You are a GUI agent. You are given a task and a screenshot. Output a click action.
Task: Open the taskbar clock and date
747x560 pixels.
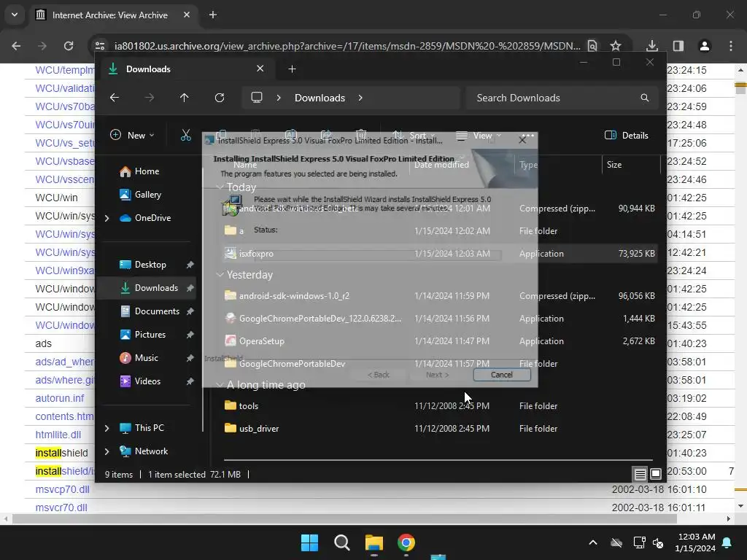(695, 542)
